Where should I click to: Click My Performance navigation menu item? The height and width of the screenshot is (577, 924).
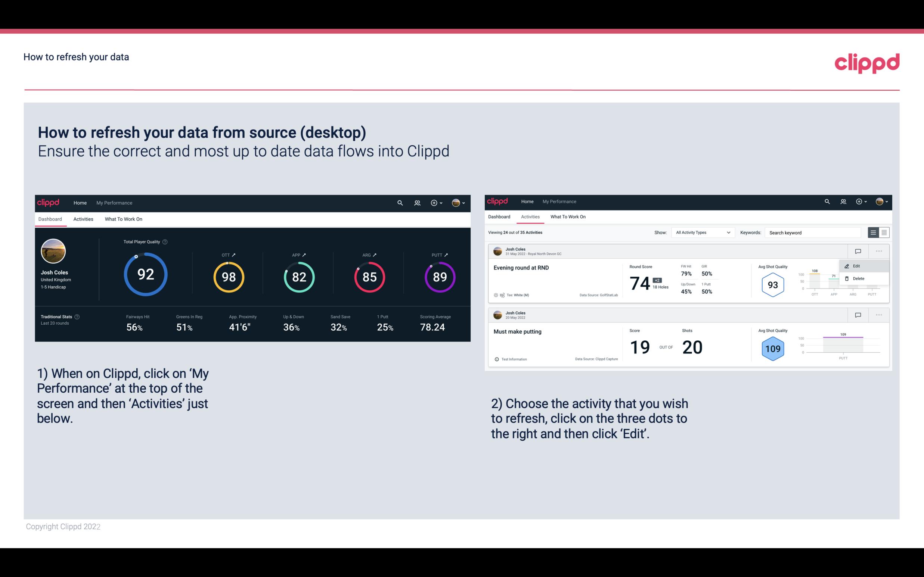coord(114,202)
